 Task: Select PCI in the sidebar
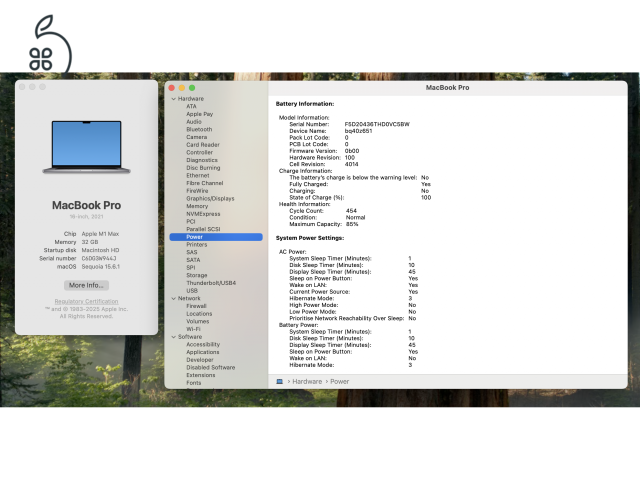tap(191, 222)
